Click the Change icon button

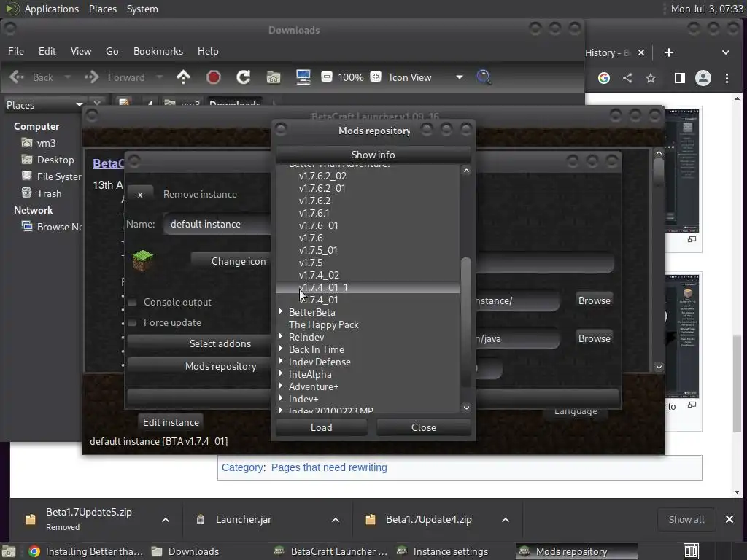tap(231, 261)
